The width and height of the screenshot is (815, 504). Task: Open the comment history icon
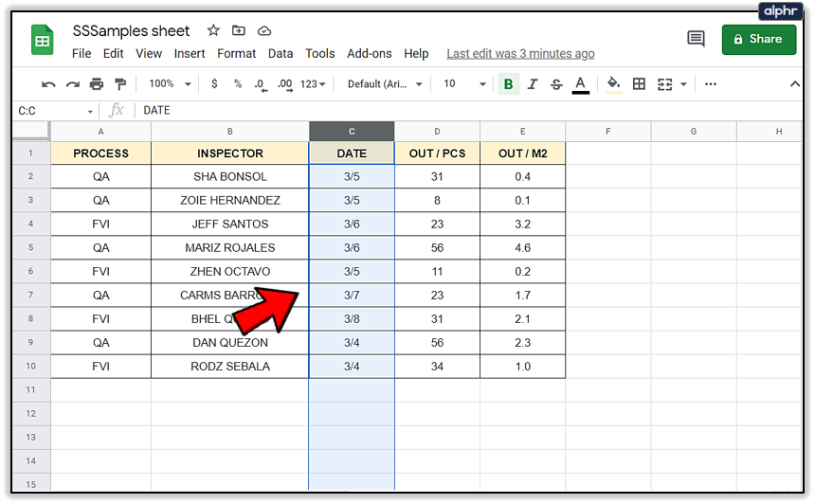coord(696,40)
